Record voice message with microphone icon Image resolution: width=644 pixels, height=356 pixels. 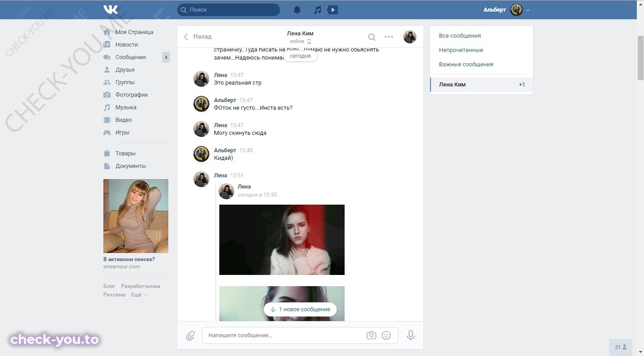click(410, 335)
